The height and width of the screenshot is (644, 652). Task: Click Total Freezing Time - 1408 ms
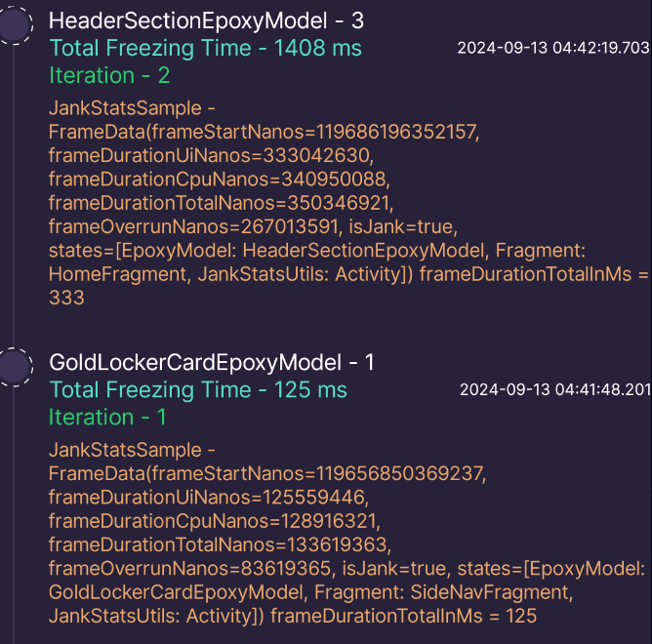pos(205,48)
